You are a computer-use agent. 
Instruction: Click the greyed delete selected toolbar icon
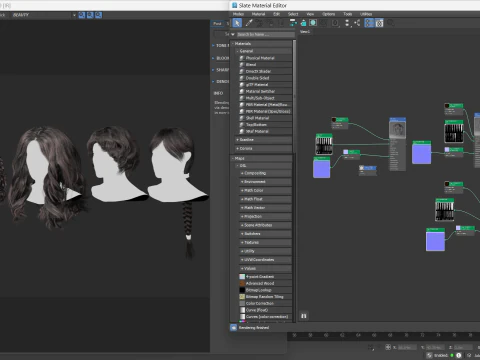tap(281, 23)
